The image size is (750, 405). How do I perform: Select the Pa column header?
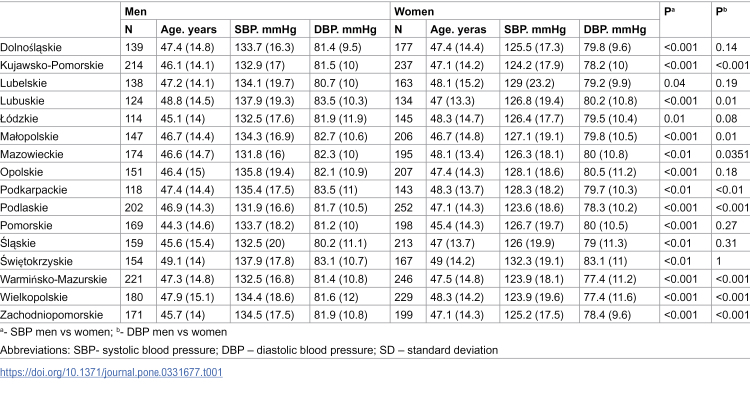[x=669, y=11]
